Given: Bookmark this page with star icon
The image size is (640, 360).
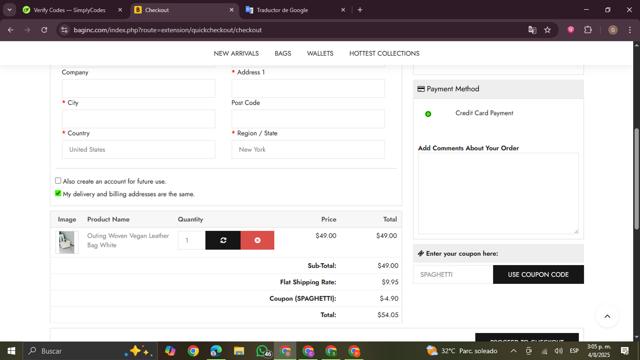Looking at the screenshot, I should click(x=547, y=30).
